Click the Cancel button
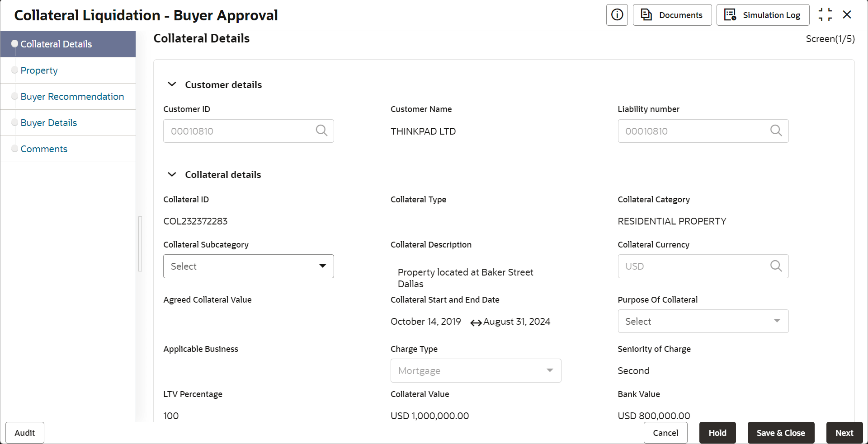868x444 pixels. coord(665,433)
